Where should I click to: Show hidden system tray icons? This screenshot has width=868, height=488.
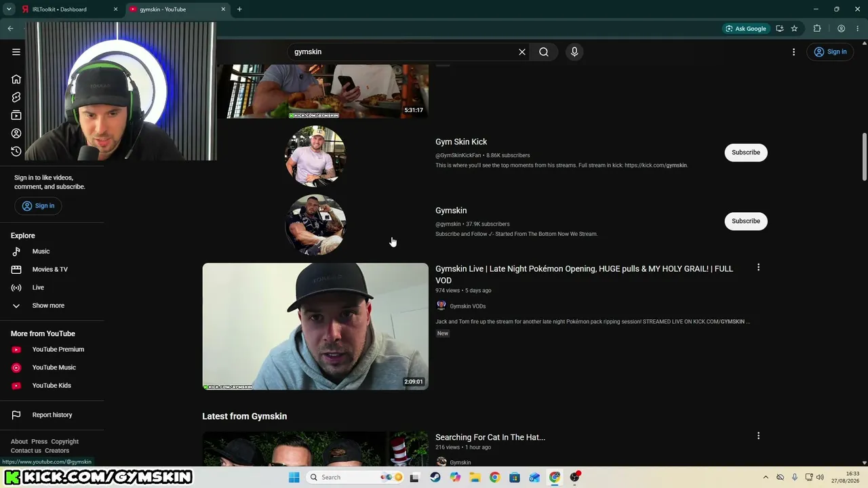point(766,477)
